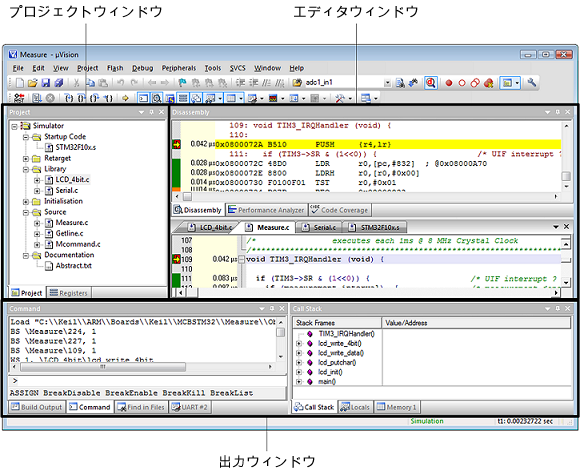The width and height of the screenshot is (580, 471).
Task: Expand lcd_write_4bit() stack frame
Action: (x=299, y=344)
